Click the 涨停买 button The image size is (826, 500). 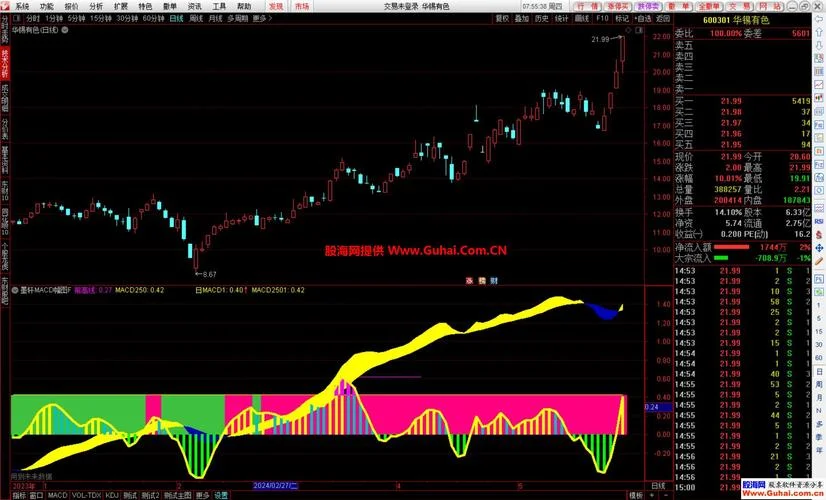[x=617, y=6]
